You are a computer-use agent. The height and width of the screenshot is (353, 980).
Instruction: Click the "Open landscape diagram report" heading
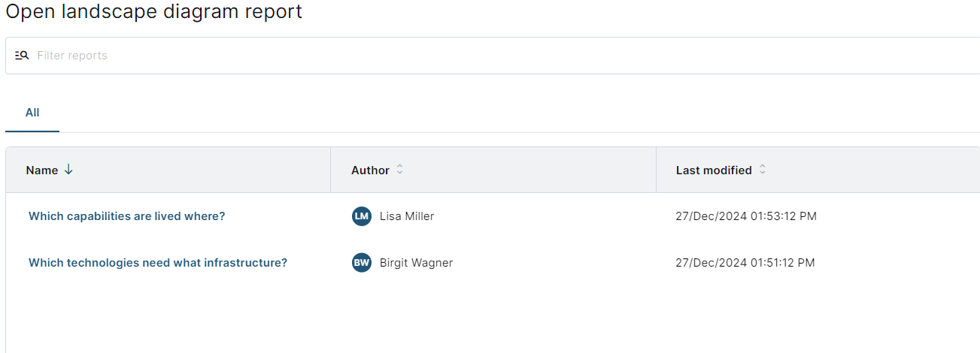(x=154, y=12)
